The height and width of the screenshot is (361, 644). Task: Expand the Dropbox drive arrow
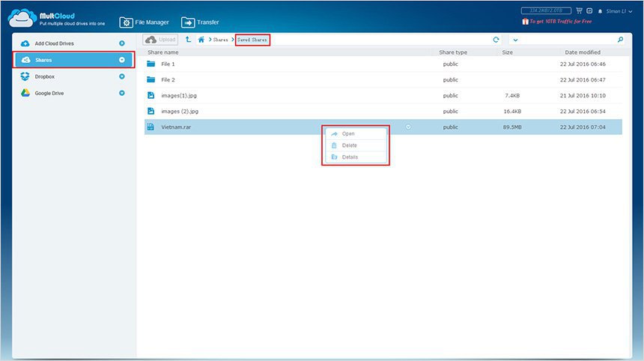click(122, 76)
